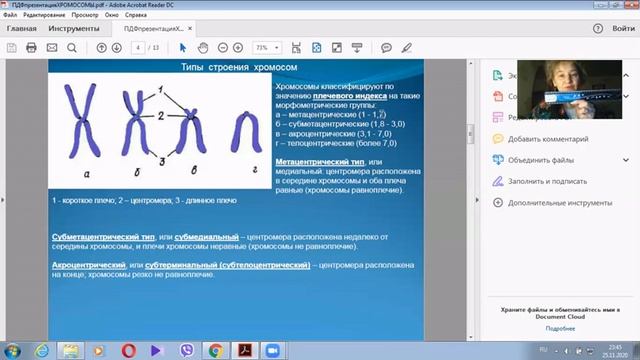Image resolution: width=640 pixels, height=360 pixels.
Task: Open Google Chrome from taskbar
Action: [x=216, y=351]
